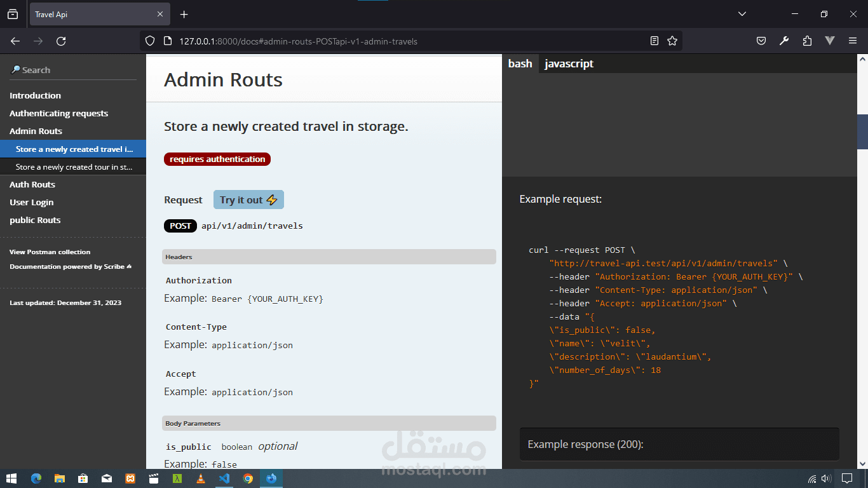Save the page to Pocket
Image resolution: width=868 pixels, height=488 pixels.
(761, 41)
